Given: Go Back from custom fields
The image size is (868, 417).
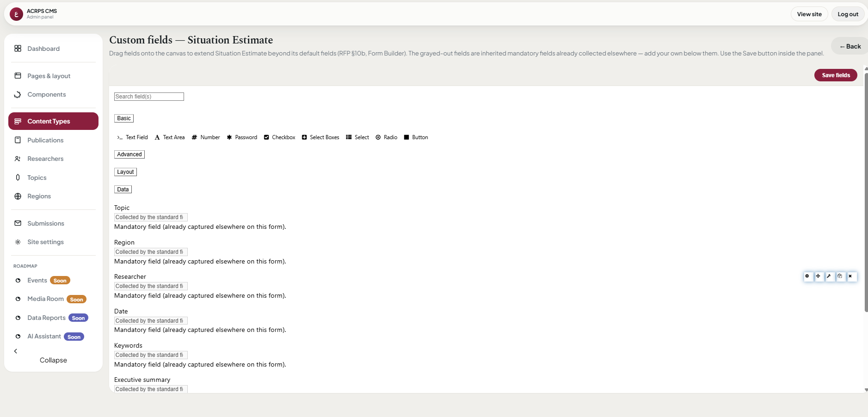Looking at the screenshot, I should point(850,46).
